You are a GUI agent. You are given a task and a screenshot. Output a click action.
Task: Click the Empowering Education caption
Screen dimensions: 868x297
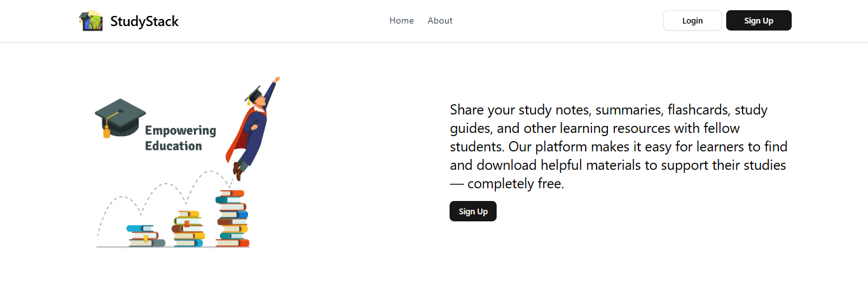click(x=181, y=138)
